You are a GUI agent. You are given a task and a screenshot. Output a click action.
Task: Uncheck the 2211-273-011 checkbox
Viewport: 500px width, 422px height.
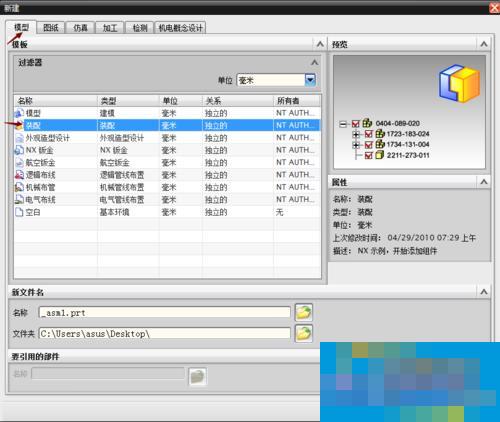368,156
